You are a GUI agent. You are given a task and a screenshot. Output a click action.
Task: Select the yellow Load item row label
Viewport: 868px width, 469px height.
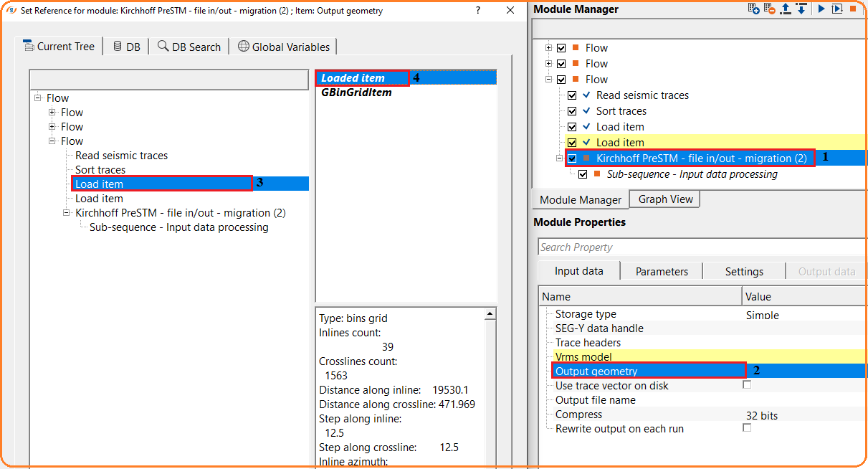[x=620, y=143]
